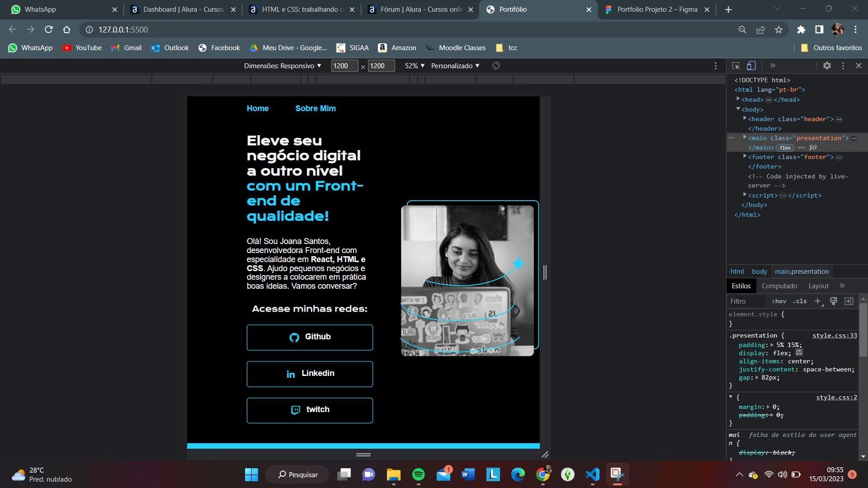The height and width of the screenshot is (488, 868).
Task: Open the Chrome three-dot menu
Action: click(855, 30)
